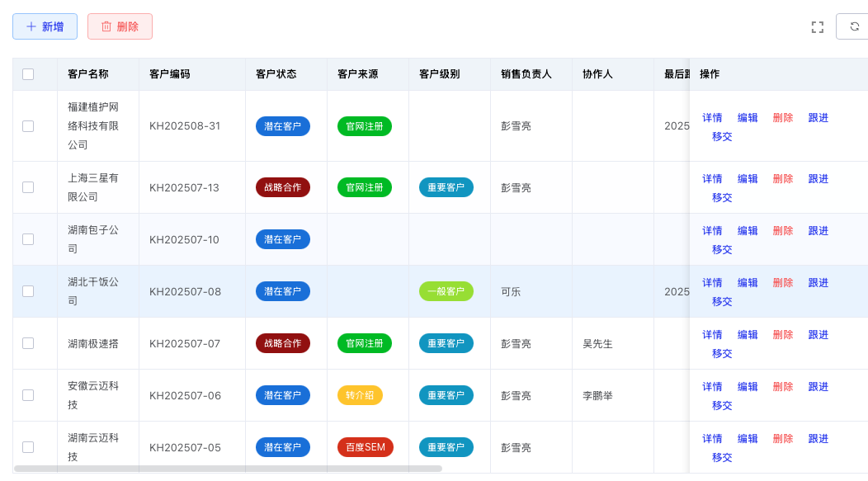The width and height of the screenshot is (868, 481).
Task: Click 编辑 for 安徽云迈科技
Action: pos(748,386)
